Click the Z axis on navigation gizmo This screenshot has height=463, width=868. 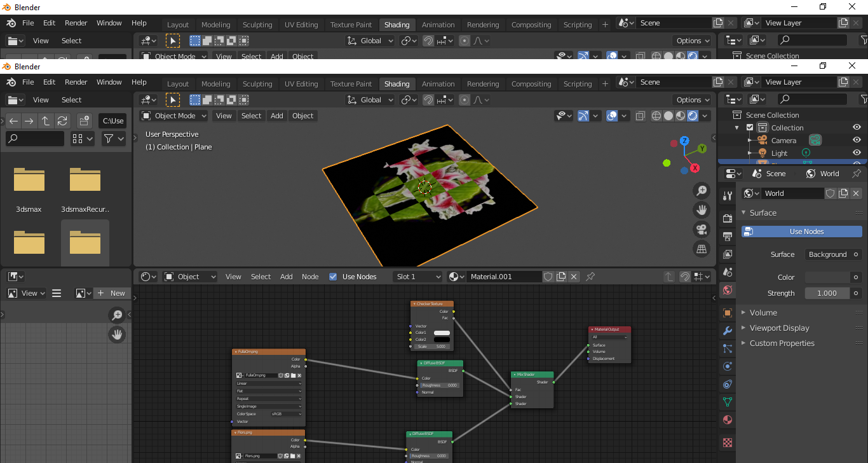coord(684,141)
